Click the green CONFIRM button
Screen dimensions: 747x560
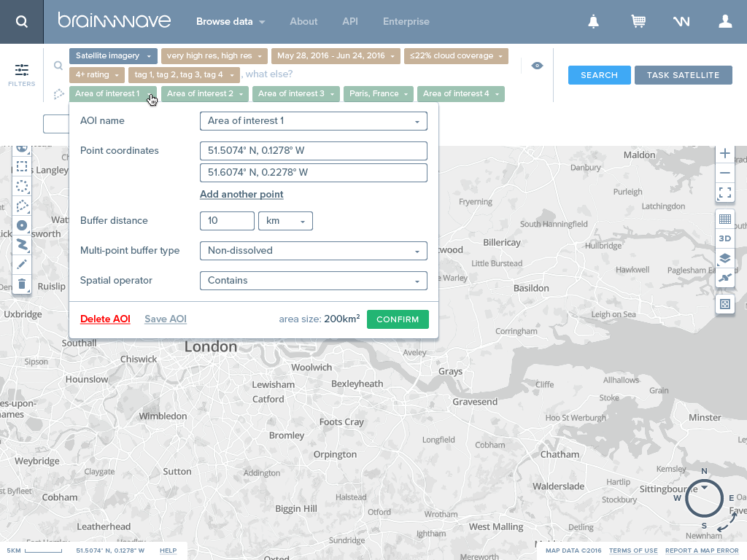(x=398, y=319)
